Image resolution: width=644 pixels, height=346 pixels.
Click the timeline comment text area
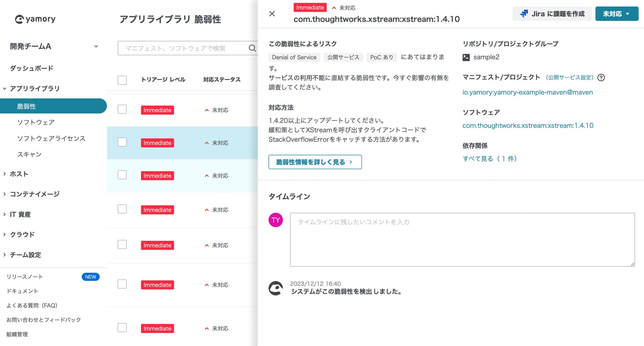tap(462, 240)
